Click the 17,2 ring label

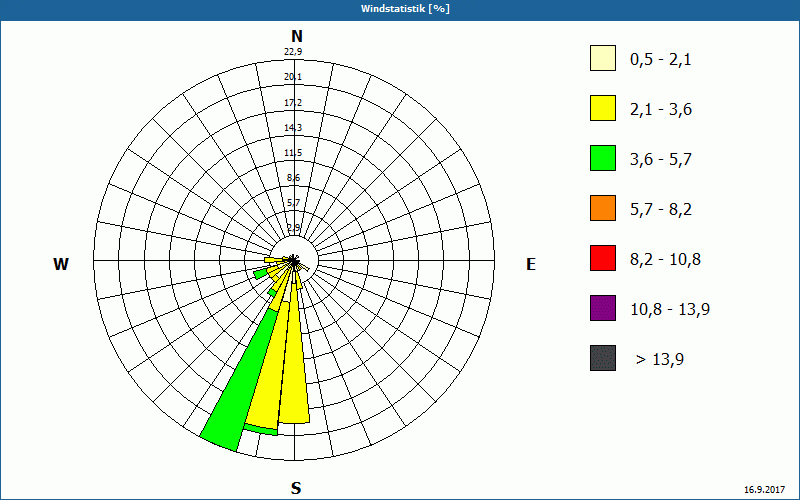[293, 103]
